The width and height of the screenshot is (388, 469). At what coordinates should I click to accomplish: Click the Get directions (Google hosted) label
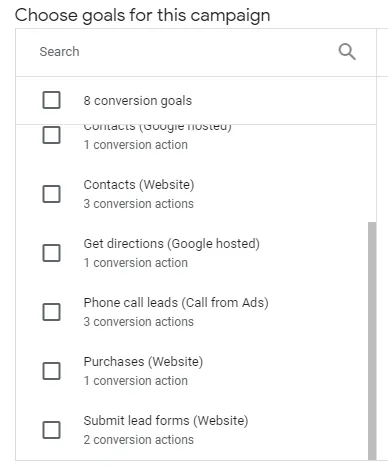click(x=171, y=244)
